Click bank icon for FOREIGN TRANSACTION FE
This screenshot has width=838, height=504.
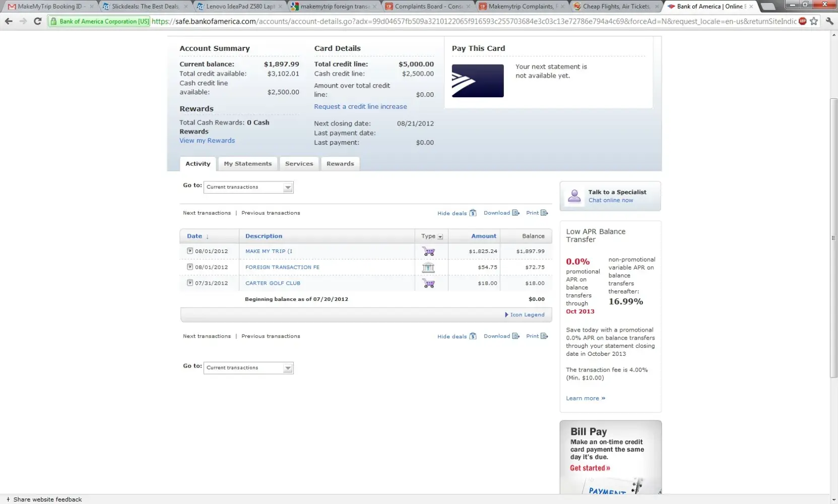428,267
